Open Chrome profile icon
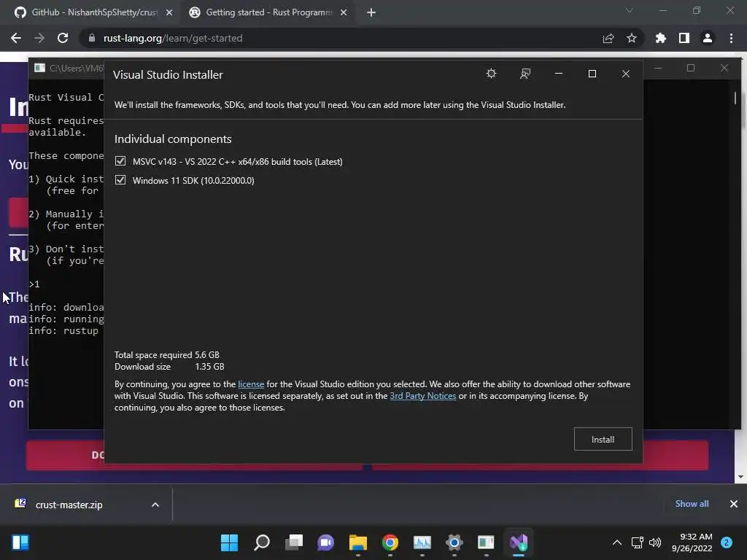 click(708, 38)
